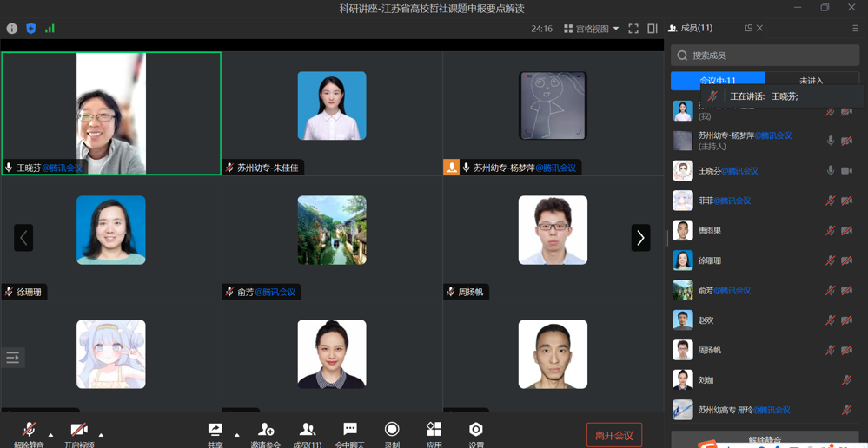Start recording with the 录制 icon
The image size is (868, 448).
[392, 430]
